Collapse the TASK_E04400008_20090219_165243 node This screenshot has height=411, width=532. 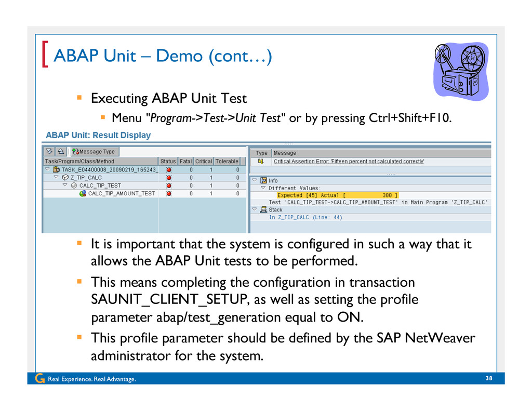click(47, 169)
